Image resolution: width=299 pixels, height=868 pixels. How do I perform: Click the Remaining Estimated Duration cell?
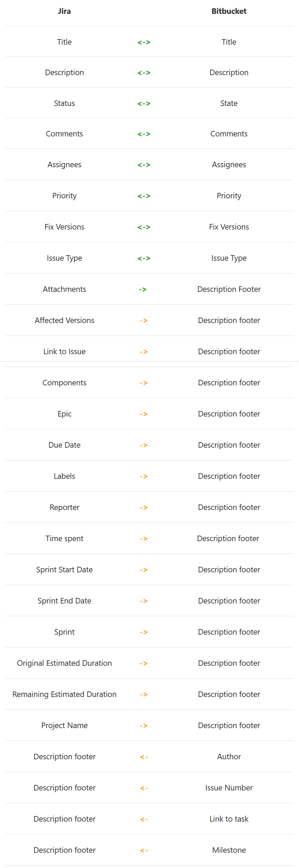[64, 694]
